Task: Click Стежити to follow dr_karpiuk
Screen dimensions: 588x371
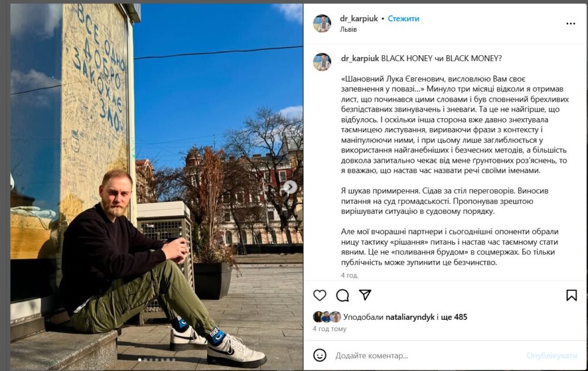Action: click(403, 18)
